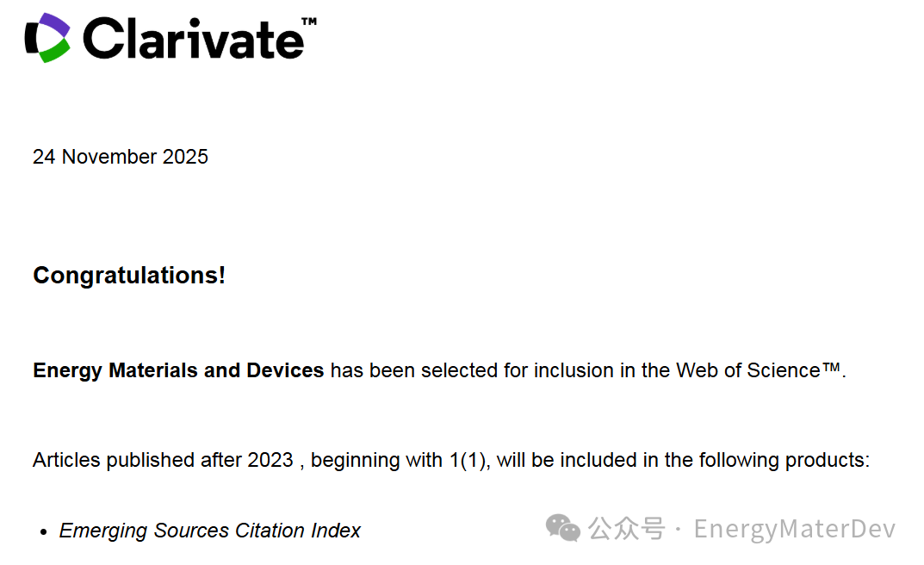Click the year 2025 in the date
This screenshot has height=565, width=924.
[x=186, y=157]
